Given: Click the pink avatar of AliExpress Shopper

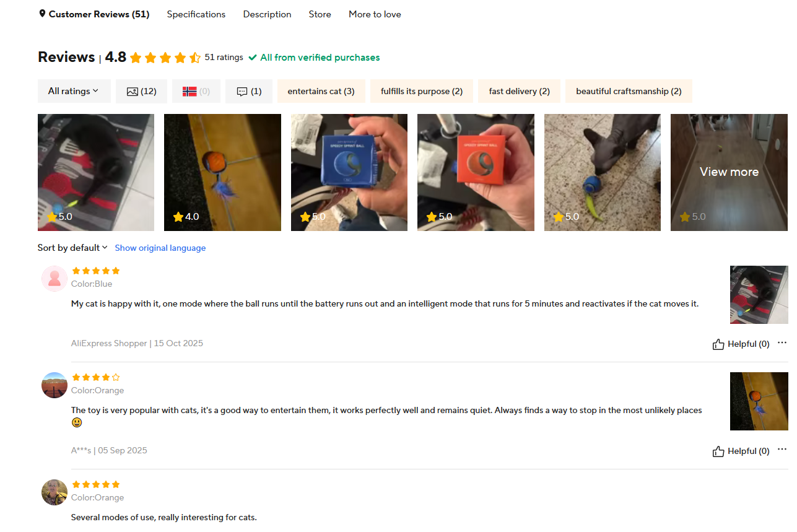Looking at the screenshot, I should pyautogui.click(x=54, y=279).
